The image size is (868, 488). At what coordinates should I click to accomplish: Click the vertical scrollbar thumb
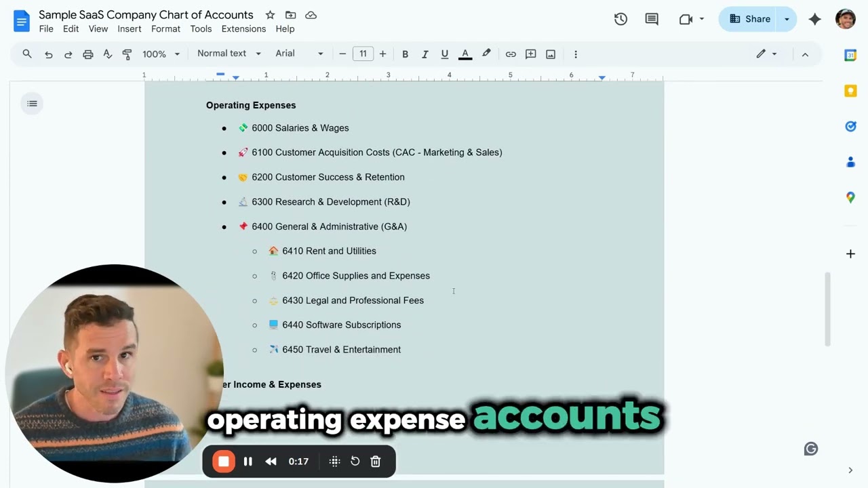(x=827, y=309)
